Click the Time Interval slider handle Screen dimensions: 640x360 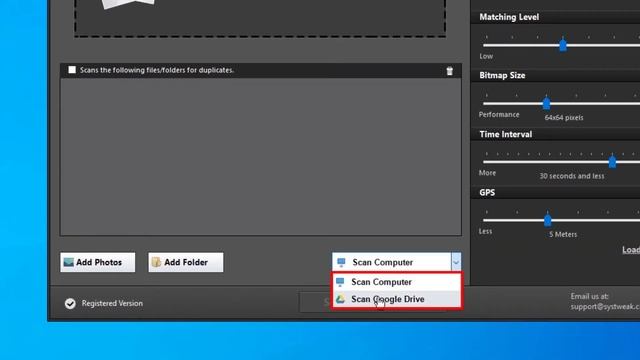[x=612, y=161]
